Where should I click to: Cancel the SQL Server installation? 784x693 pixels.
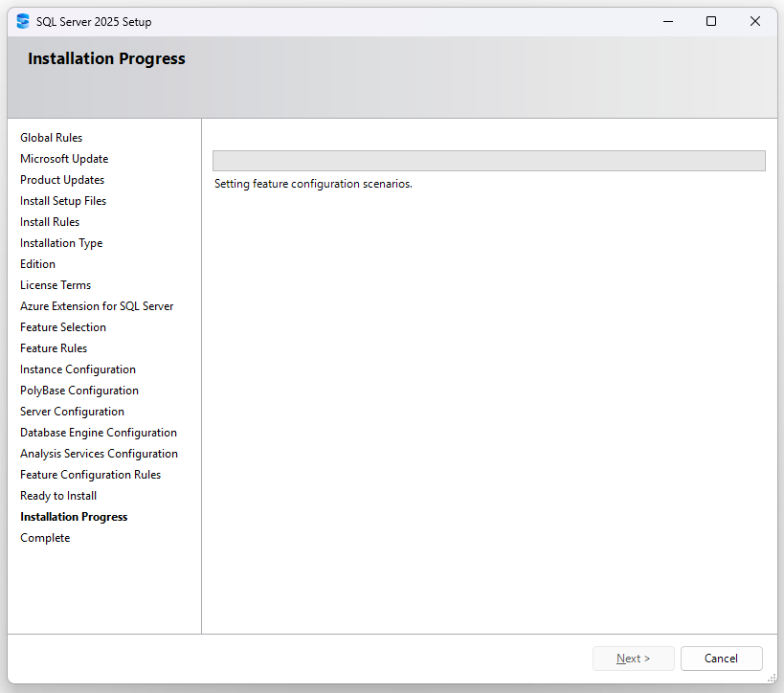point(721,658)
